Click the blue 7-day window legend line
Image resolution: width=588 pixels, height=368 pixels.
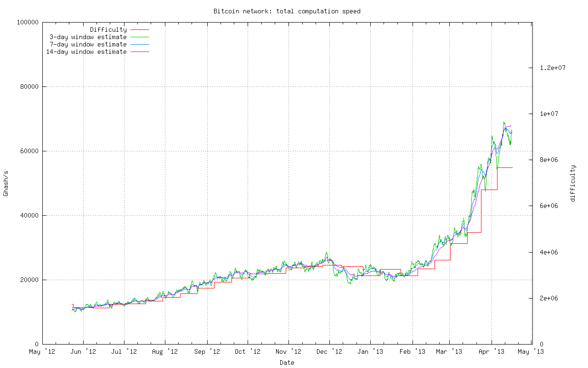click(x=140, y=45)
